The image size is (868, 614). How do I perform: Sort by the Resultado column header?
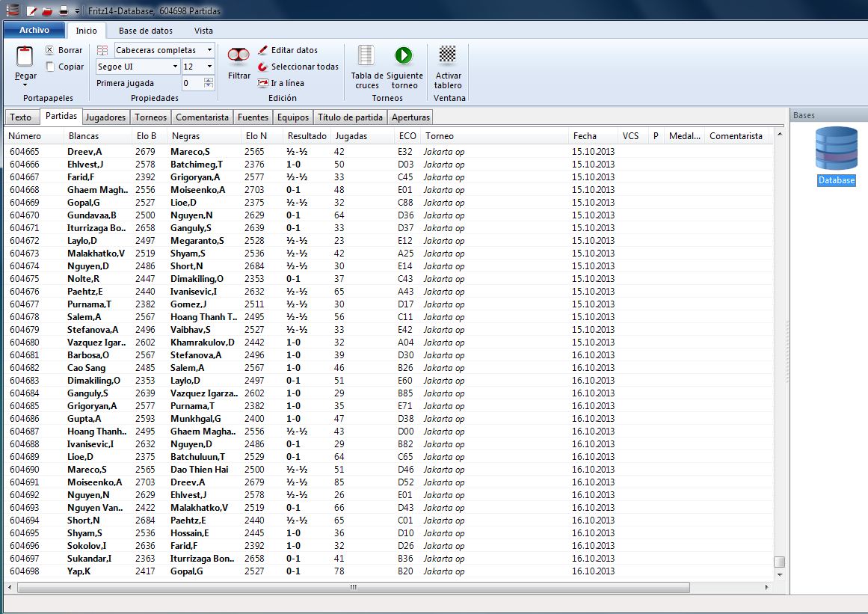pyautogui.click(x=307, y=135)
